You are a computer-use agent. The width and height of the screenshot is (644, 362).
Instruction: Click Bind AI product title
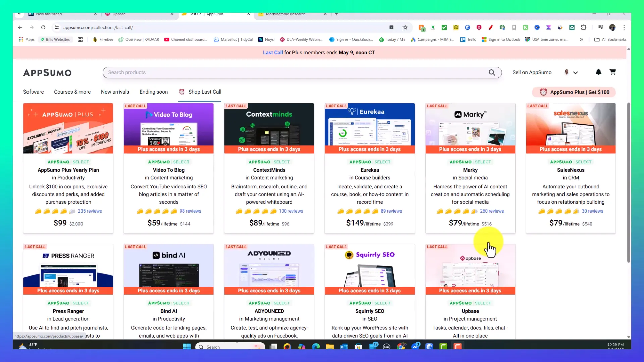(169, 311)
